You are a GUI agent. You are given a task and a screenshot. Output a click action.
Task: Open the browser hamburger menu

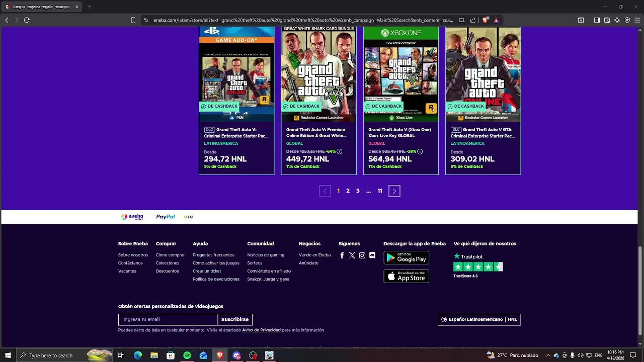(637, 20)
